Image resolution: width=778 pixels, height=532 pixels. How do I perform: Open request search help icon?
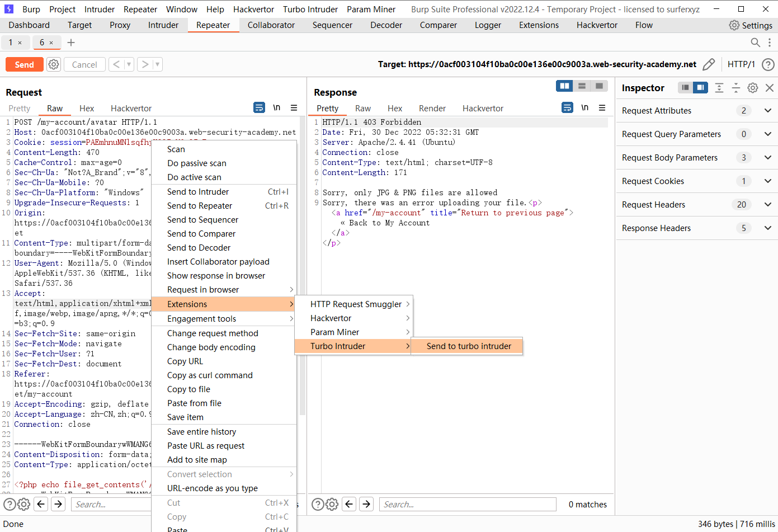(x=10, y=504)
